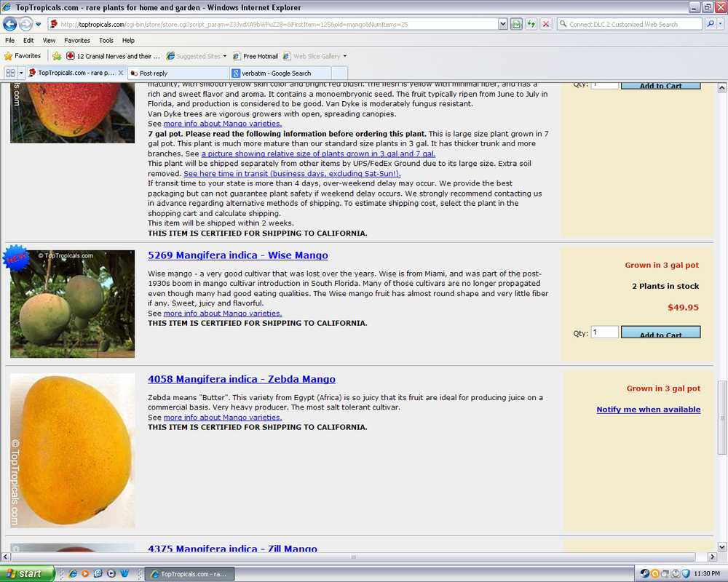Click the orange system tray icon
728x582 pixels.
(654, 574)
